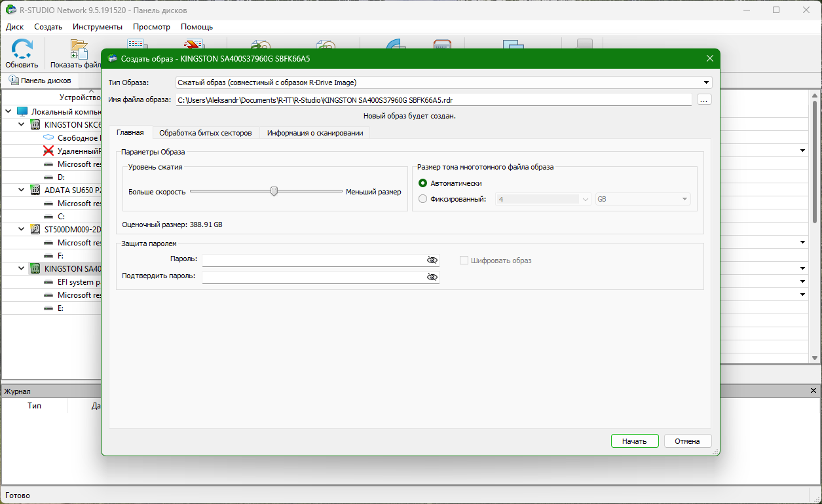This screenshot has width=822, height=504.
Task: Switch to the Главная tab
Action: (130, 132)
